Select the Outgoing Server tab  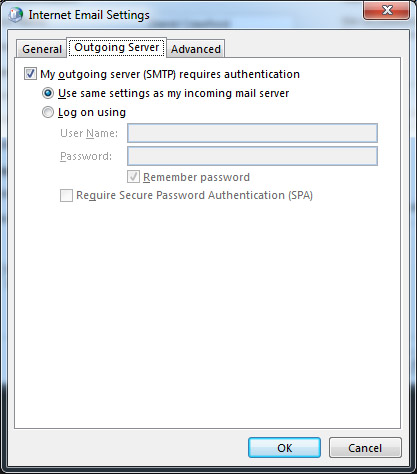coord(117,47)
